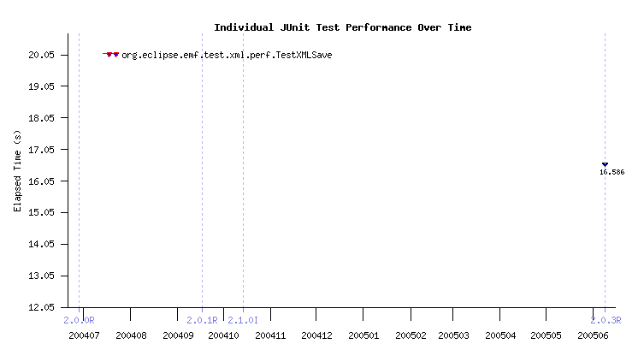Click the 200407 date tick label
The width and height of the screenshot is (644, 356).
point(84,336)
